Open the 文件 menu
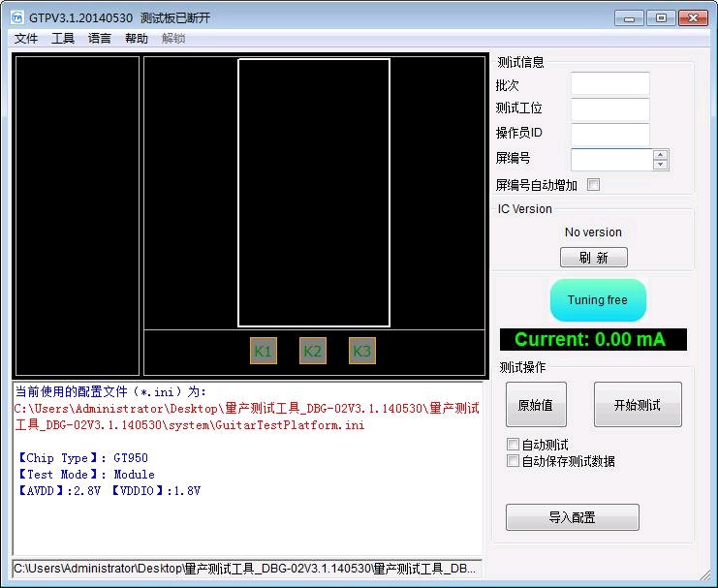This screenshot has height=588, width=718. pyautogui.click(x=26, y=39)
